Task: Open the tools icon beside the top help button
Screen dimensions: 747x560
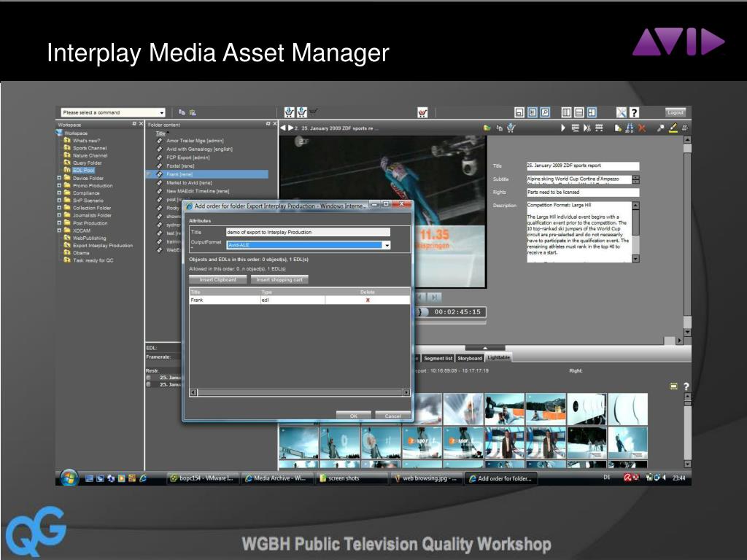Action: [622, 112]
